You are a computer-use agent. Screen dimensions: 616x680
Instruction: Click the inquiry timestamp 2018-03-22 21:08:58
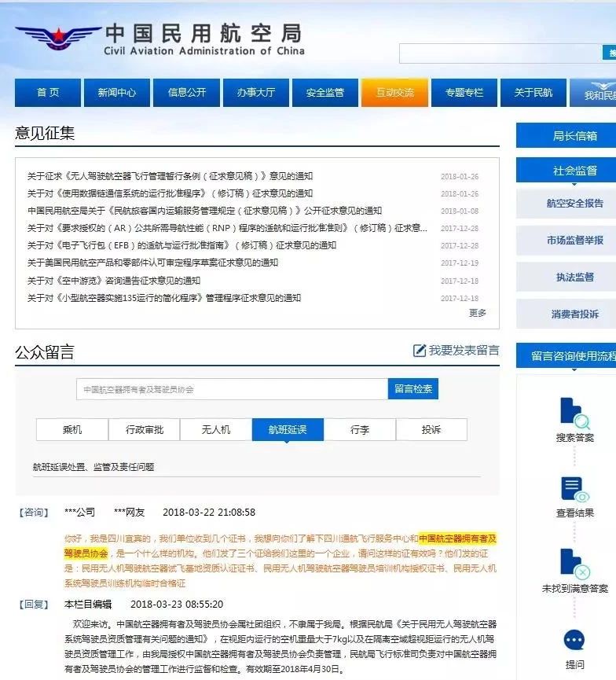pyautogui.click(x=209, y=513)
